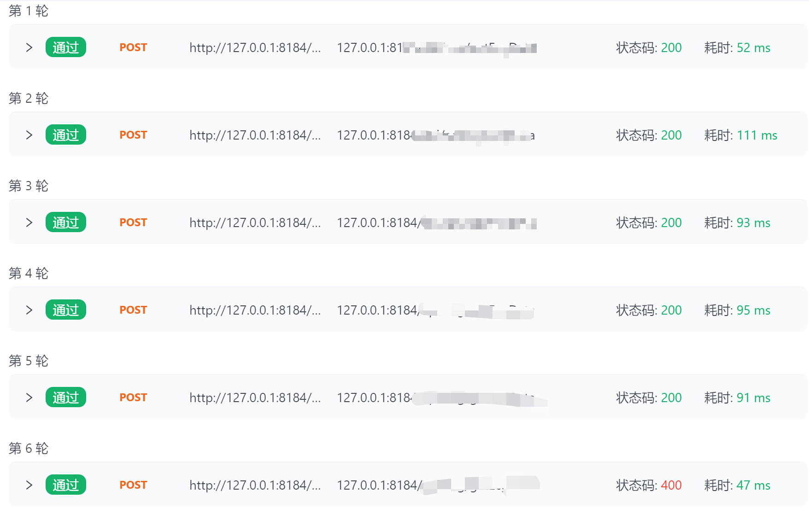Click the red 400 status code
809x532 pixels.
pos(671,485)
